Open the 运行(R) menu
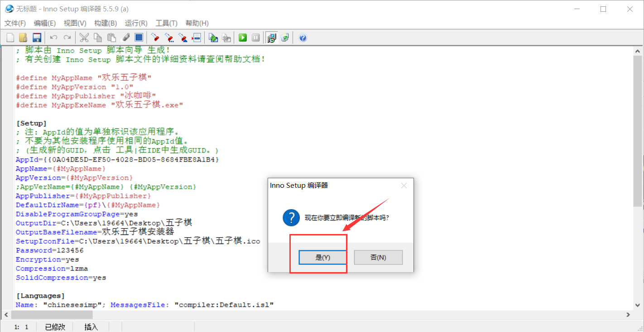The width and height of the screenshot is (644, 332). coord(136,23)
